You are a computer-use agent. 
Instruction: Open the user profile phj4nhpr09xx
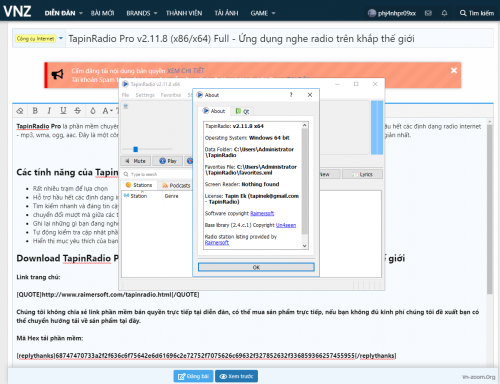392,13
